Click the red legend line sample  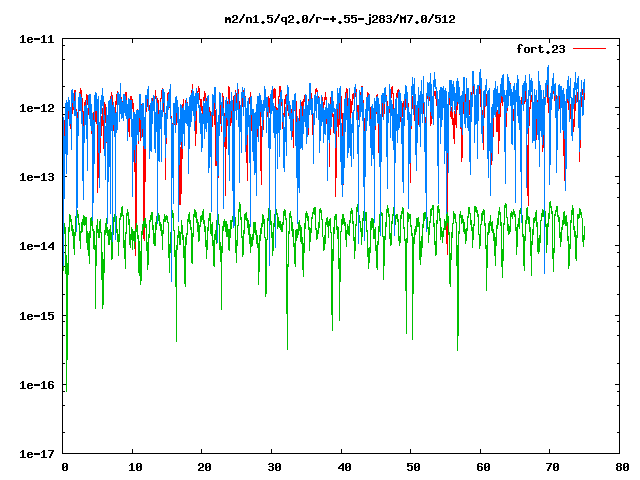pyautogui.click(x=589, y=49)
